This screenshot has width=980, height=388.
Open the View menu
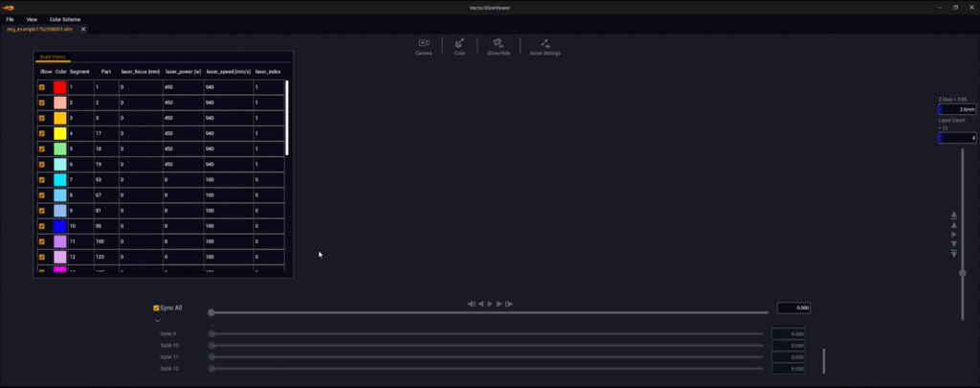(x=32, y=19)
